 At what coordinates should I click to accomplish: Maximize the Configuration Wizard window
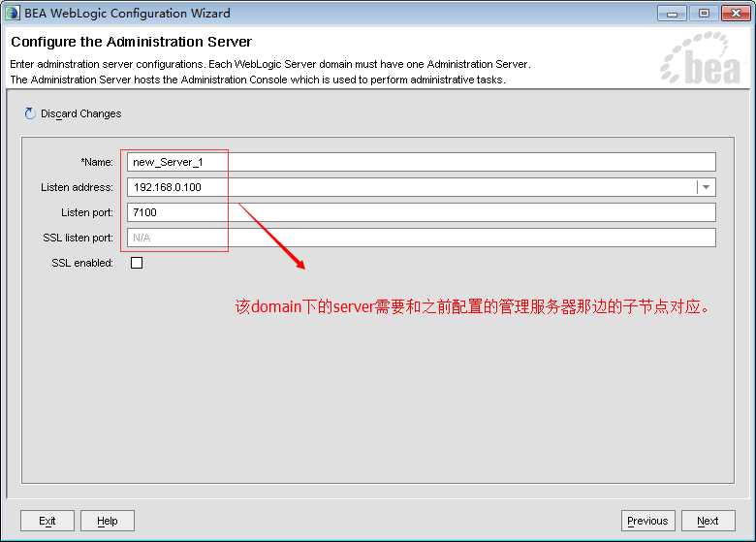[x=704, y=14]
